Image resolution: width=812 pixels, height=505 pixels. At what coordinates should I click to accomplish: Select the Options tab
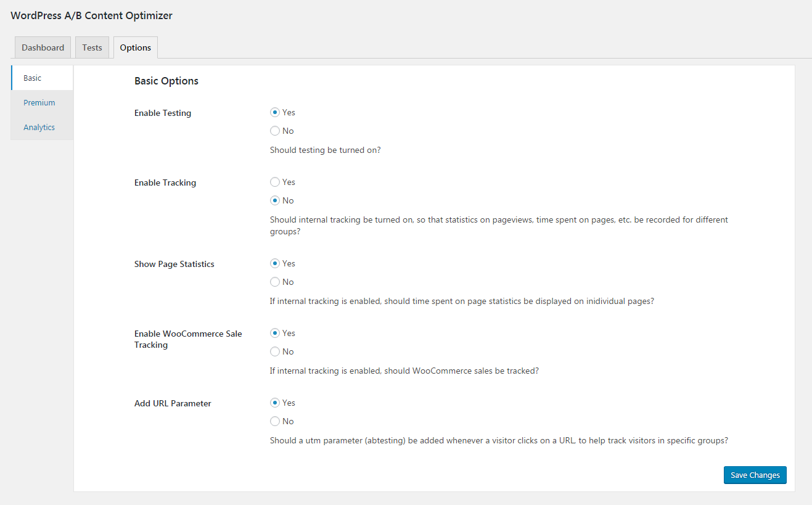[x=136, y=47]
